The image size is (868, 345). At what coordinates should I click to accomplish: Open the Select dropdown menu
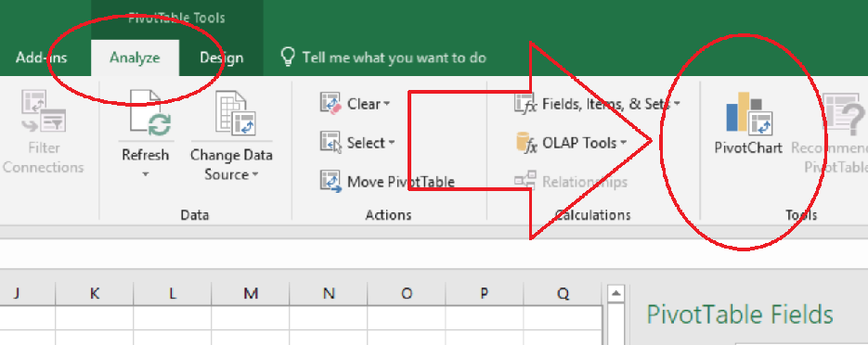click(x=392, y=143)
